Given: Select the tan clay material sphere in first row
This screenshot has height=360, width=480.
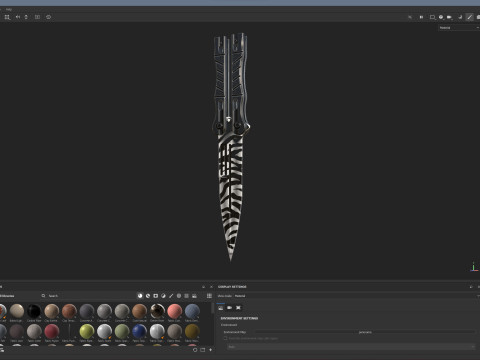Looking at the screenshot, I should (52, 311).
